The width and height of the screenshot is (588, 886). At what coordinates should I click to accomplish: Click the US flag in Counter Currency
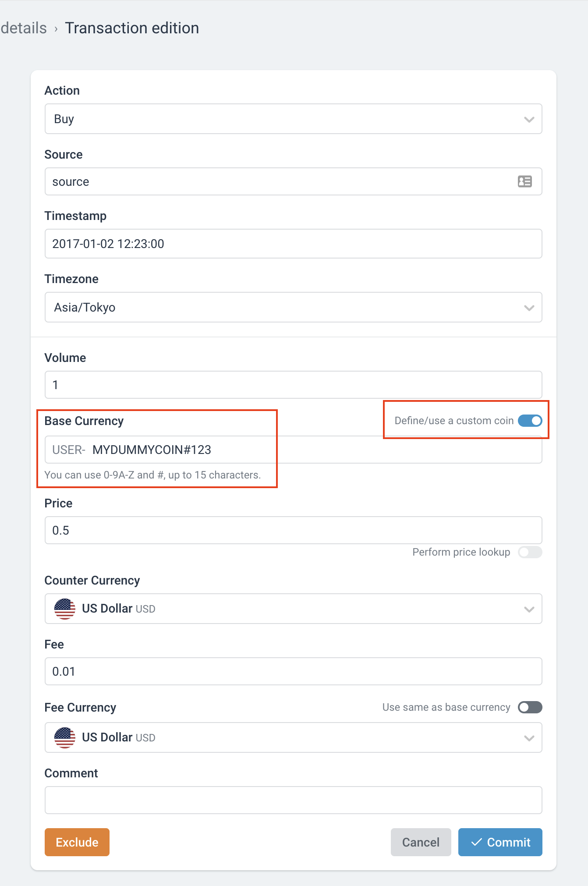(x=65, y=609)
